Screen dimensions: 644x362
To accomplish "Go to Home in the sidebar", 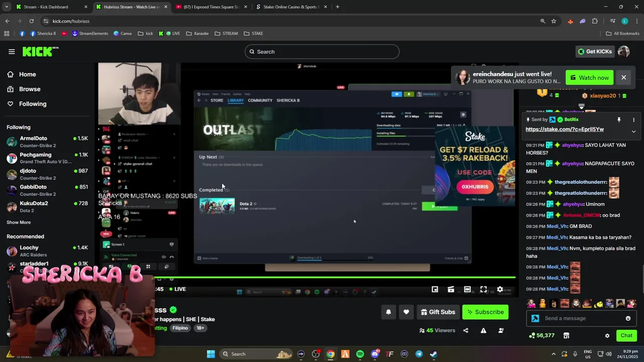I will click(28, 74).
